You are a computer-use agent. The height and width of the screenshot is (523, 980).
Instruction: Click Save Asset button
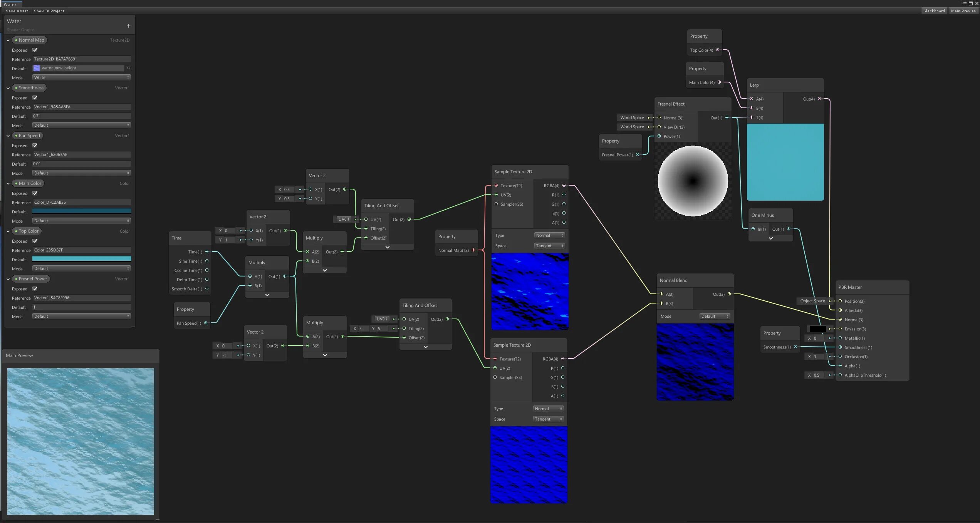(17, 11)
